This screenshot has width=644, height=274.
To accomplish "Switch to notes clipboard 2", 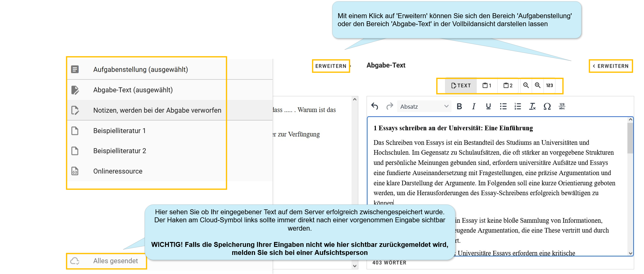I will [508, 86].
